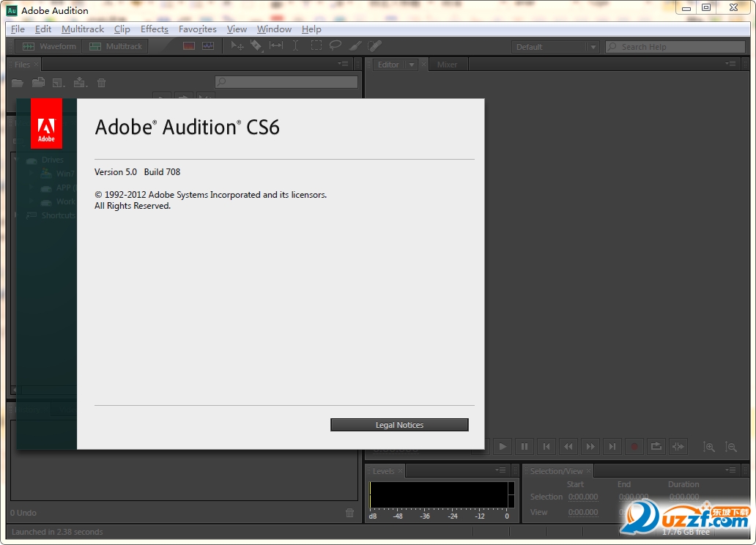Open the Edit menu
This screenshot has width=756, height=545.
pyautogui.click(x=43, y=29)
